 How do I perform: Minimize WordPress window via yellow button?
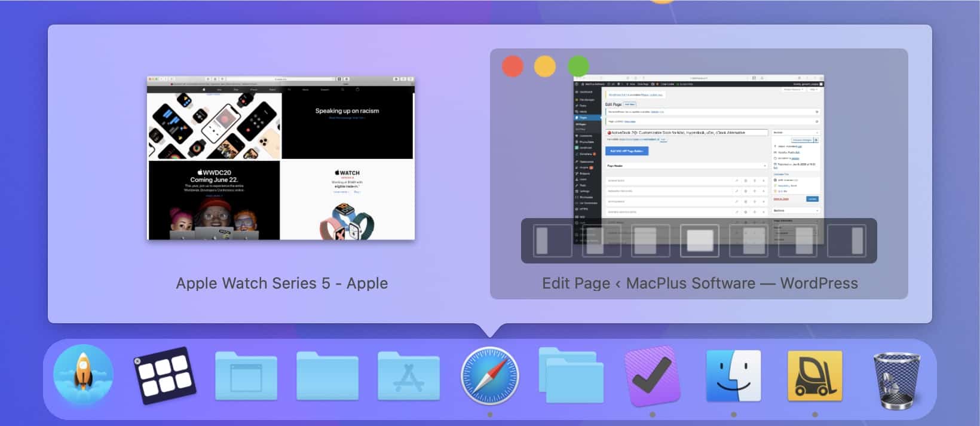(x=545, y=66)
